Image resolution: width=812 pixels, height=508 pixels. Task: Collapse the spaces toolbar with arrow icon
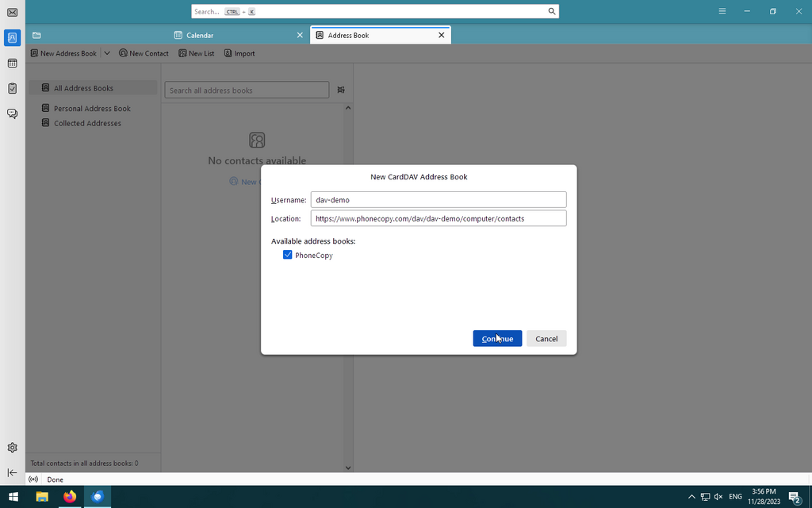point(12,473)
